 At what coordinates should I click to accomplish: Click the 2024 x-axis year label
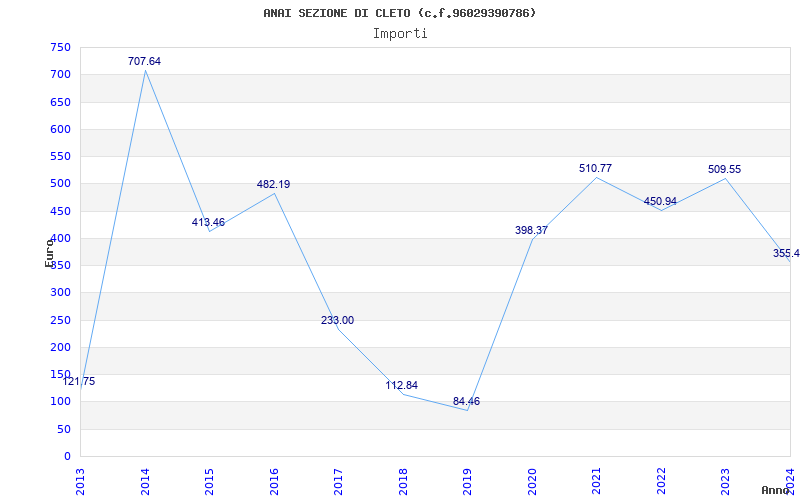point(790,481)
